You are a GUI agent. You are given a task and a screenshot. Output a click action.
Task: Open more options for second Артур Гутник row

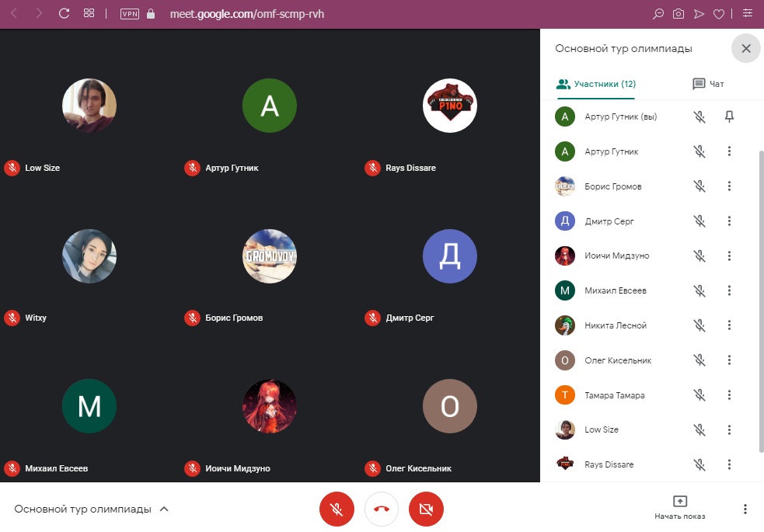tap(729, 151)
